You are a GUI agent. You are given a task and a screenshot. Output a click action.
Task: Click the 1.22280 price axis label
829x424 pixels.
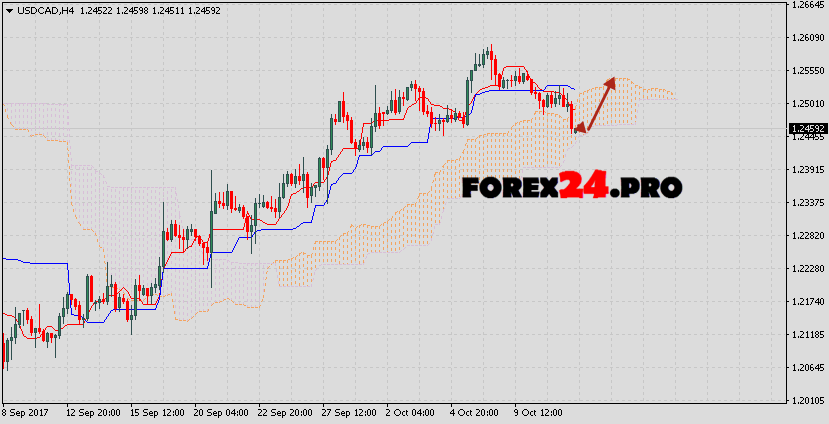(x=806, y=269)
